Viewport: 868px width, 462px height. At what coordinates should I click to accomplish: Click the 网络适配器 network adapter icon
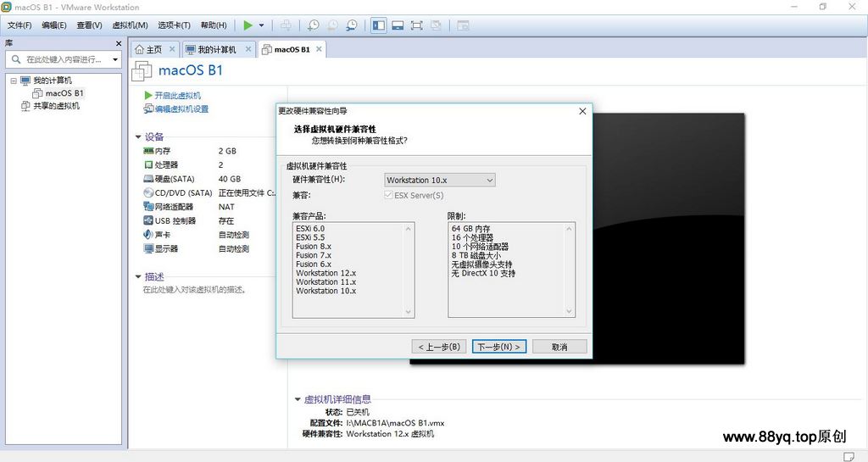(x=148, y=206)
